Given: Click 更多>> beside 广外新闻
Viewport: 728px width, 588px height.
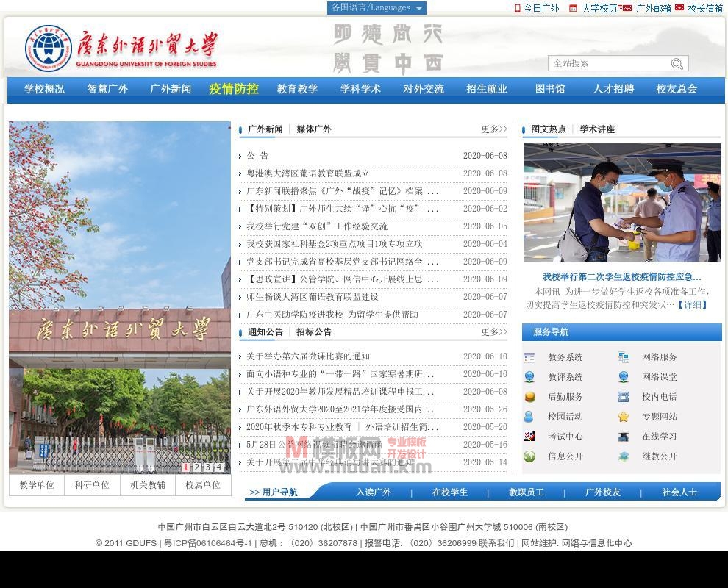Looking at the screenshot, I should [494, 129].
